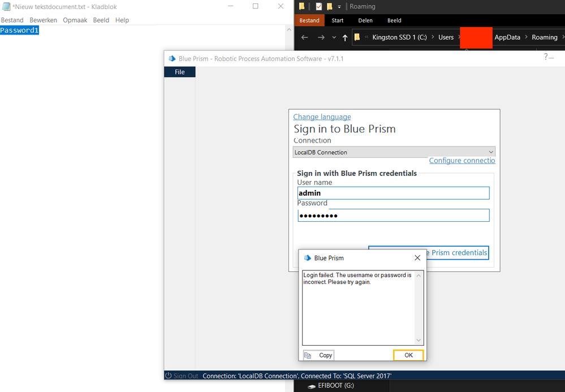The width and height of the screenshot is (565, 392).
Task: Expand the recent locations chevron in File Explorer
Action: coord(334,37)
